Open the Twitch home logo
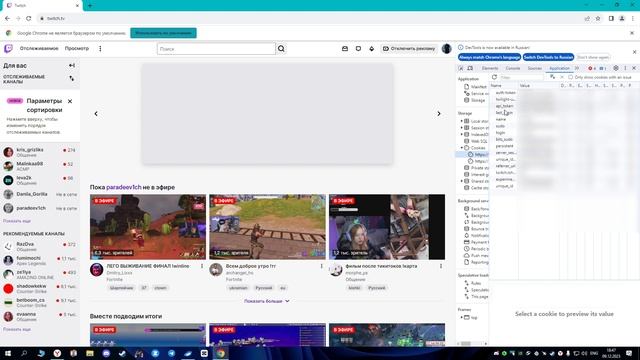The image size is (640, 360). (8, 49)
